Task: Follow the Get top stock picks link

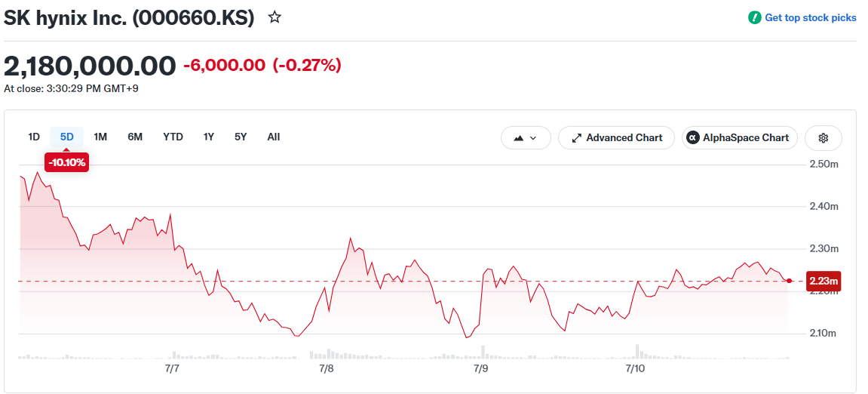Action: [811, 17]
